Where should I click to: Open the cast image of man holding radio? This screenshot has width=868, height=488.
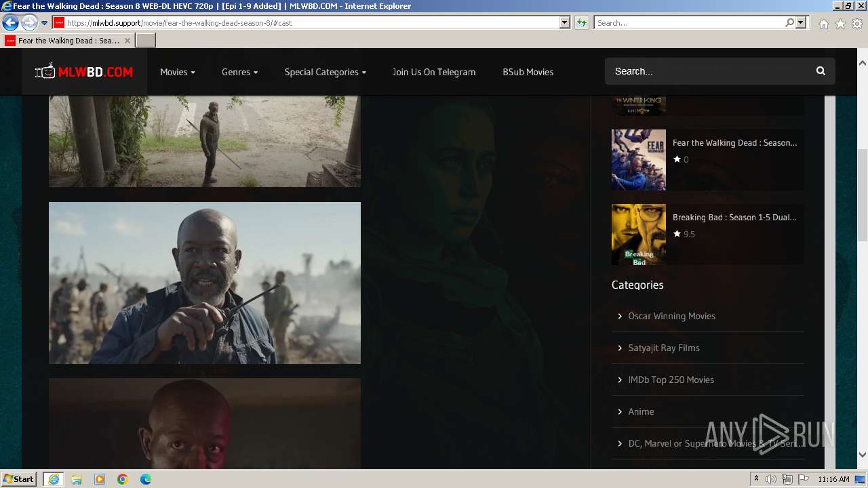(205, 283)
